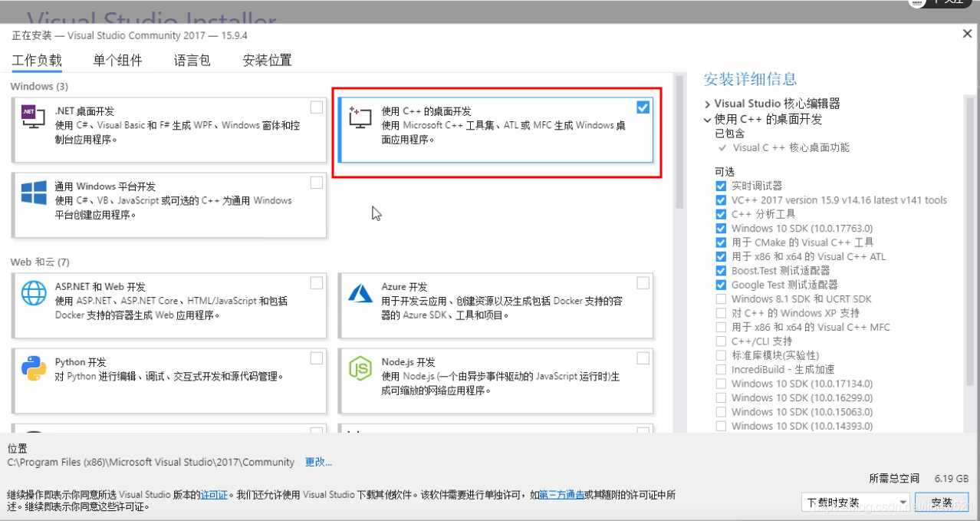Open the 许可证 link
This screenshot has width=980, height=521.
click(x=214, y=495)
